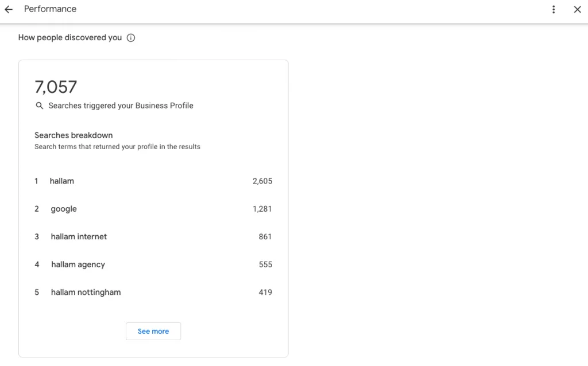Screen dimensions: 588x366
Task: Click the 'Performance' page title
Action: tap(50, 9)
